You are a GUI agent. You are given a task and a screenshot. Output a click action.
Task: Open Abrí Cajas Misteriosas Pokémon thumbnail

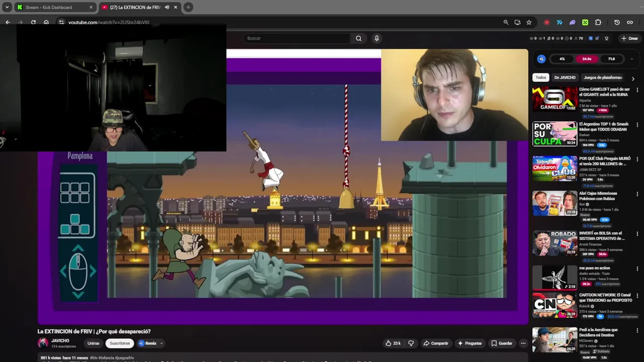(555, 203)
